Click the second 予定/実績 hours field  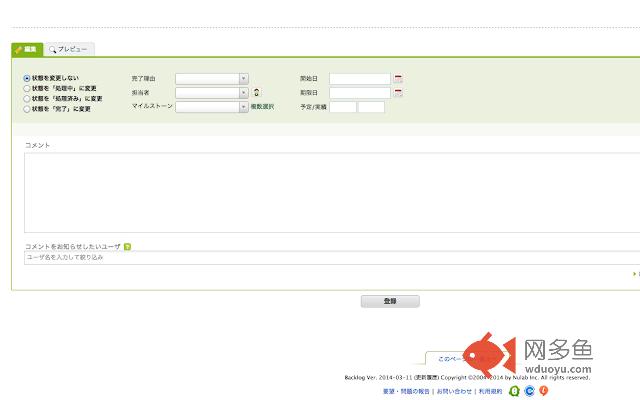coord(371,107)
